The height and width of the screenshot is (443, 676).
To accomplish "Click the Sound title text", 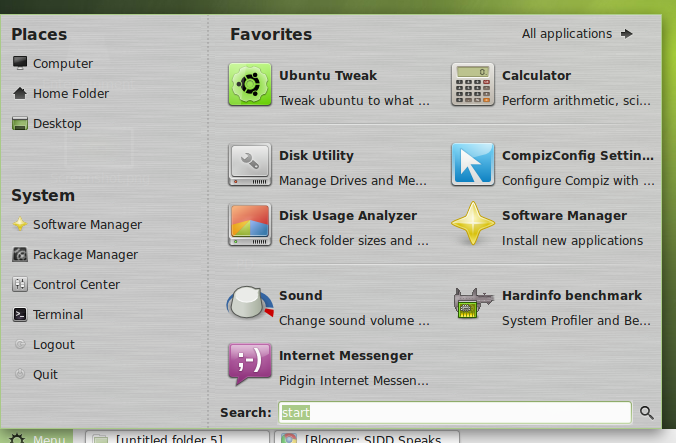I will (x=301, y=296).
